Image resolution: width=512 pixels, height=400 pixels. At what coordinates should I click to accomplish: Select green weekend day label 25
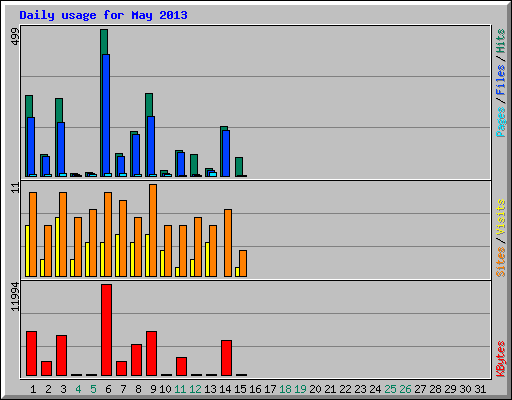pos(390,389)
